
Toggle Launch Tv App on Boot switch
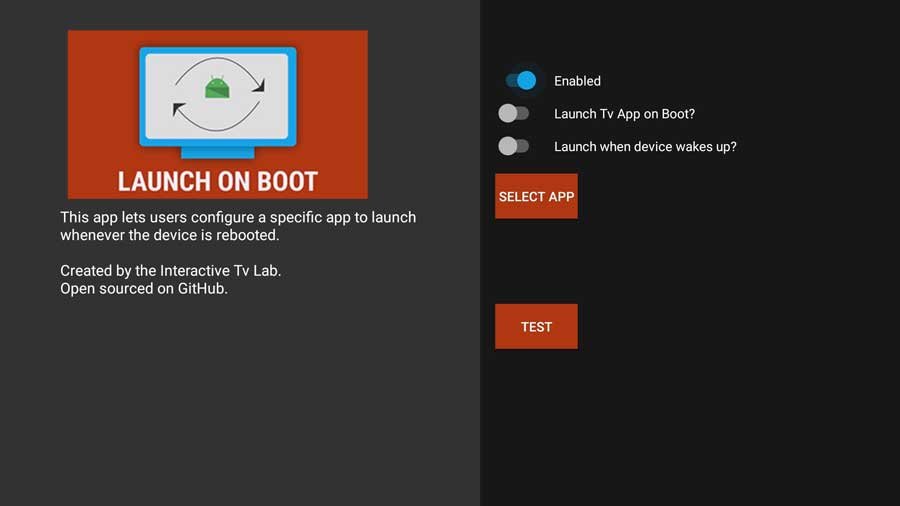click(x=514, y=113)
